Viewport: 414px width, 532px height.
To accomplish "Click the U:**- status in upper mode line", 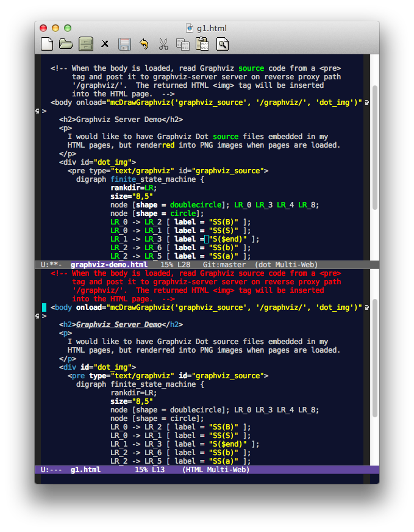I will (51, 265).
